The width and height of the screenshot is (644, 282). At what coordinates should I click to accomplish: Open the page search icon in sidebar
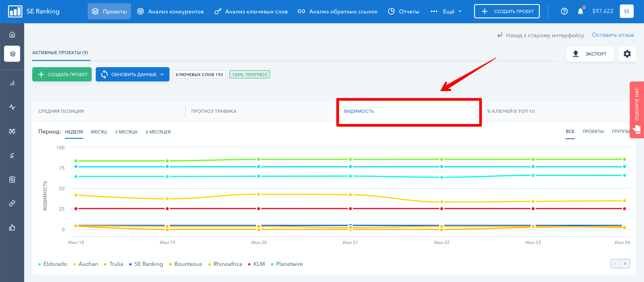click(12, 180)
